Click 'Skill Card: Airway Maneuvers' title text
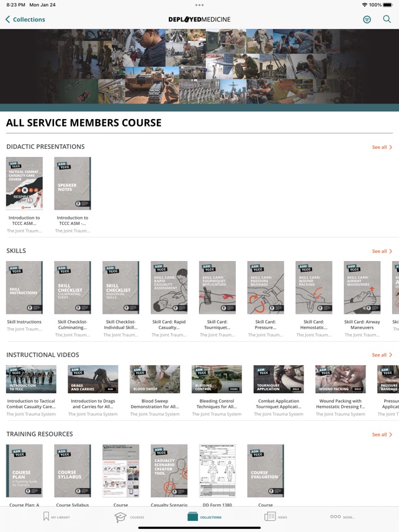This screenshot has height=532, width=399. (362, 325)
